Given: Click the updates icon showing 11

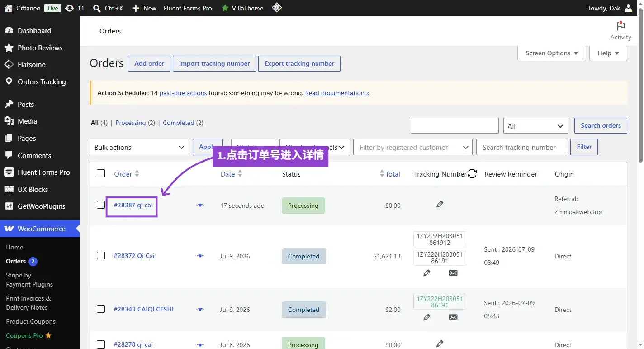Looking at the screenshot, I should tap(69, 8).
